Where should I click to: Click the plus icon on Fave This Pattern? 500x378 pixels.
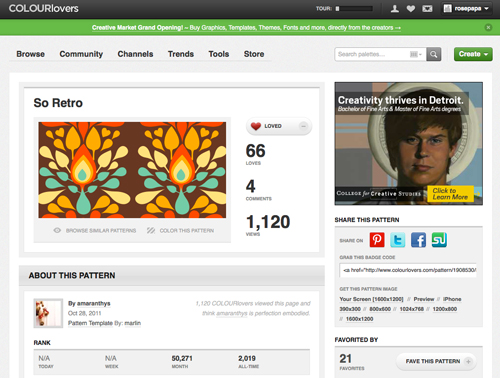point(468,361)
